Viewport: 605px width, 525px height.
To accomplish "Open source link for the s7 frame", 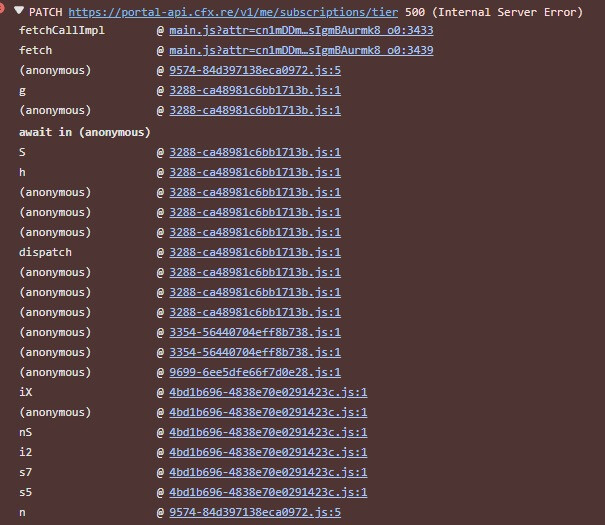I will coord(268,472).
